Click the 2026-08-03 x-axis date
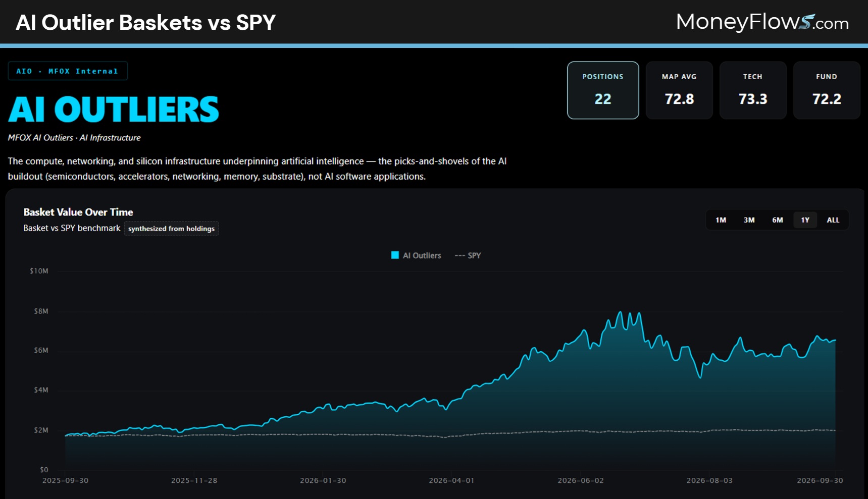The width and height of the screenshot is (868, 499). (x=709, y=480)
